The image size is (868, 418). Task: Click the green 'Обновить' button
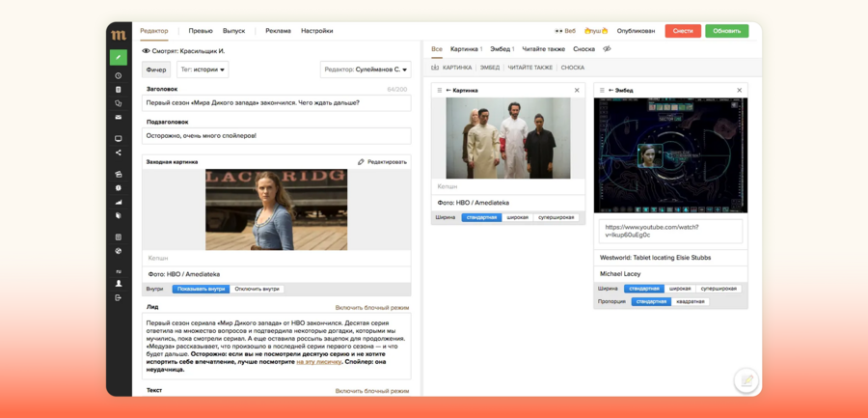click(726, 31)
